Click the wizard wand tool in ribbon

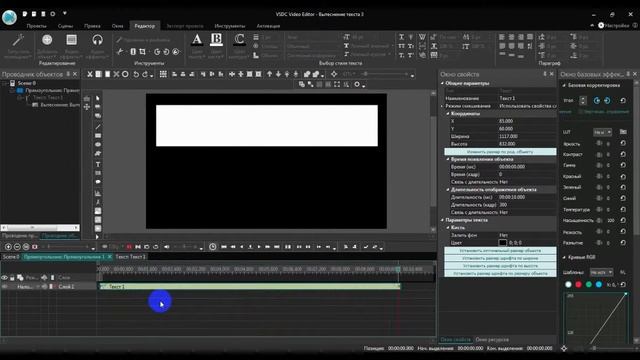18,40
